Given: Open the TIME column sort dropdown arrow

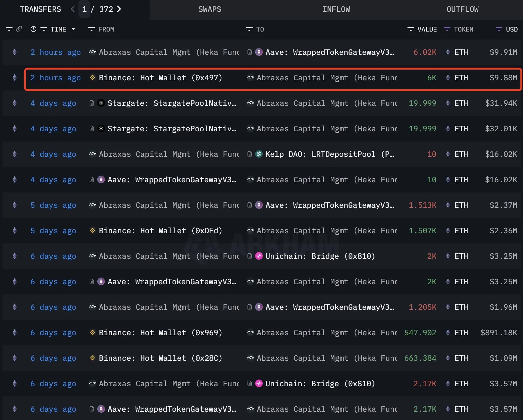Looking at the screenshot, I should point(74,29).
